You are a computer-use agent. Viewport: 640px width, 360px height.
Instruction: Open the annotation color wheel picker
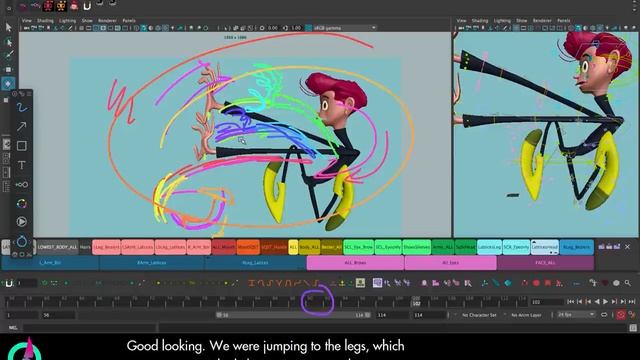pos(22,203)
